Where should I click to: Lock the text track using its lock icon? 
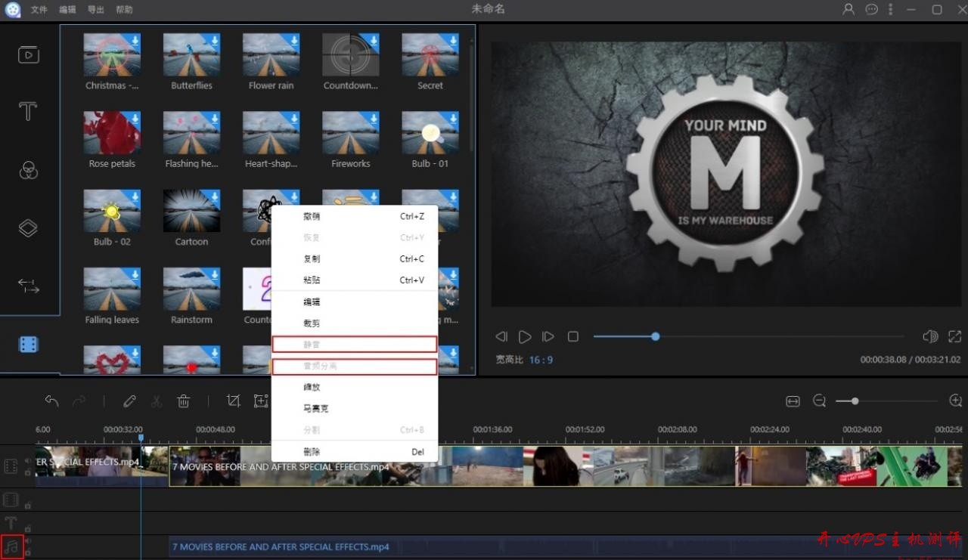[28, 528]
